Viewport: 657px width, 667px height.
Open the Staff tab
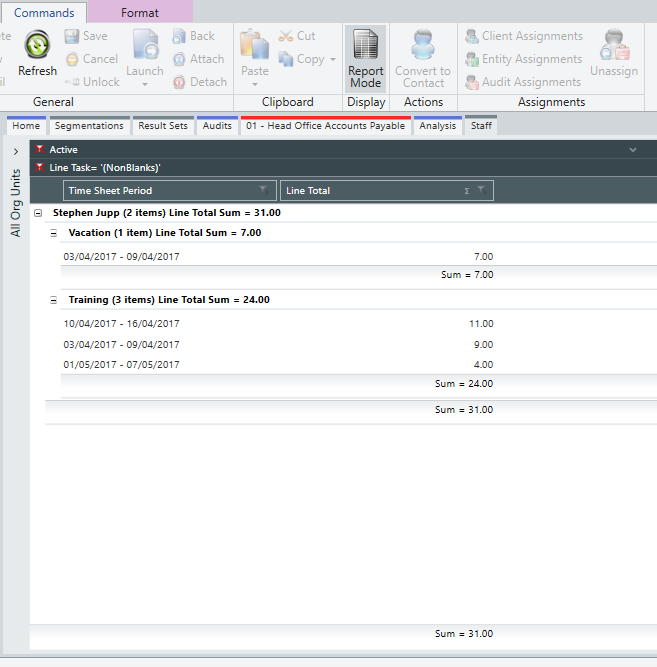tap(481, 125)
